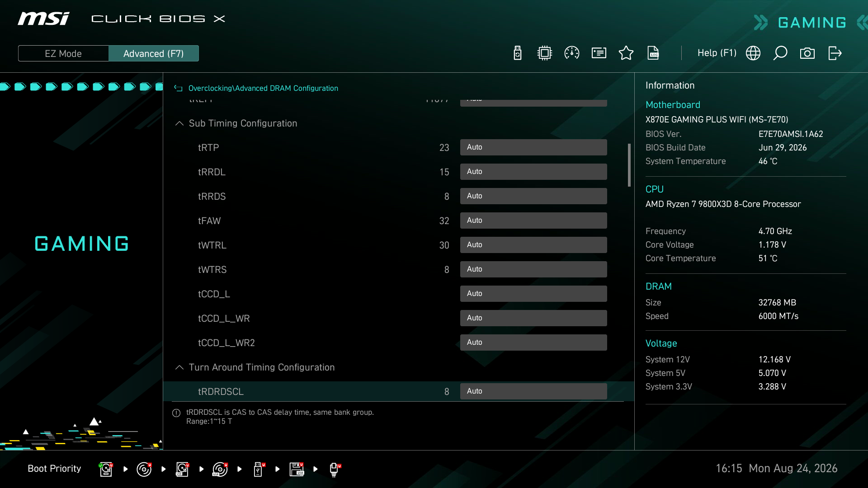Click the Motherboard heading in Information panel
The height and width of the screenshot is (488, 868).
pos(673,105)
